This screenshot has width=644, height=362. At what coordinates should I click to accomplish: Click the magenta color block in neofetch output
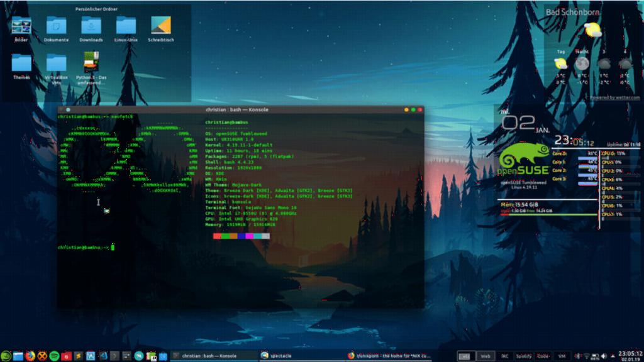249,236
